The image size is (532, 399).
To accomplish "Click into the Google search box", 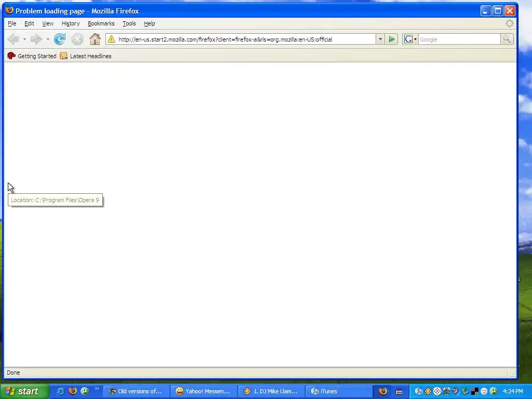I will tap(459, 39).
